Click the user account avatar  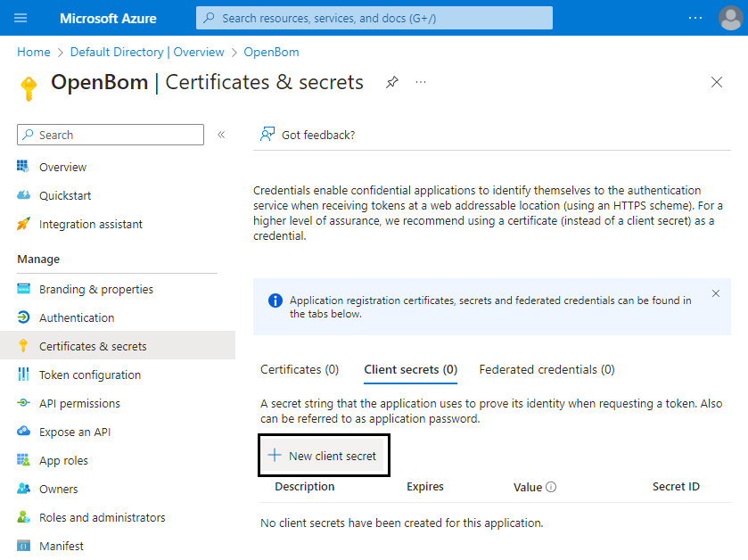point(730,18)
